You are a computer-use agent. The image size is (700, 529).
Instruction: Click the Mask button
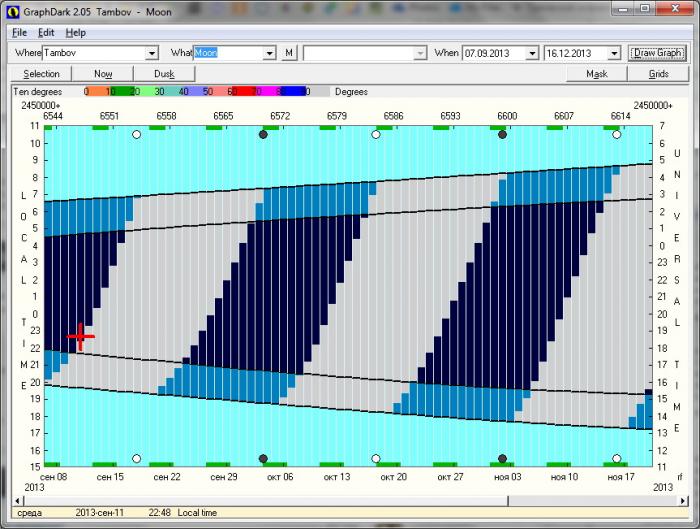596,74
